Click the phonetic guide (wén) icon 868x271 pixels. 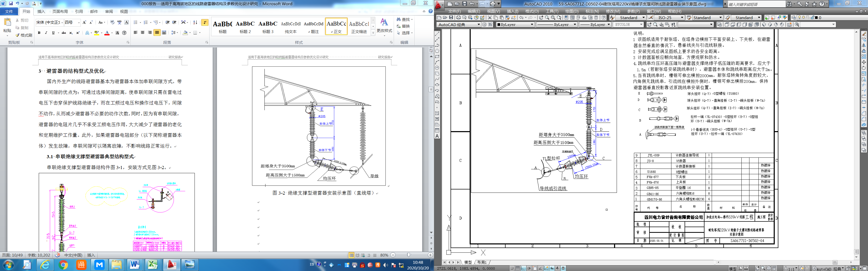119,22
